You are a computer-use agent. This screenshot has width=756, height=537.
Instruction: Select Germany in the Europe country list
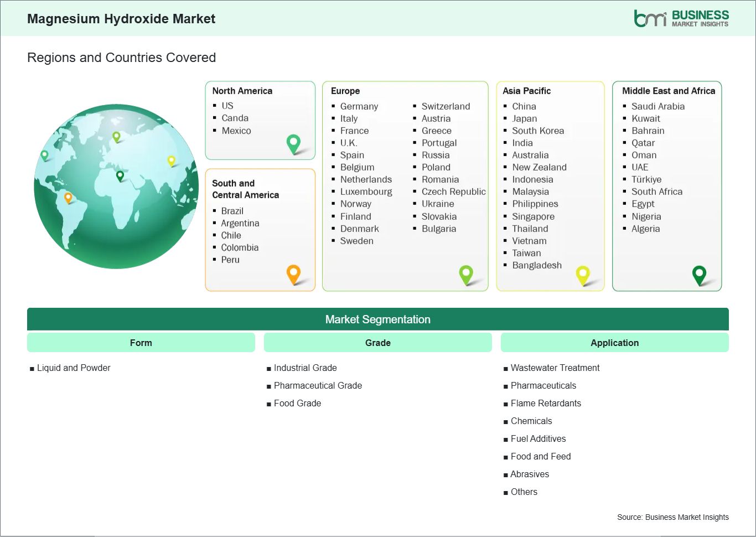[359, 106]
